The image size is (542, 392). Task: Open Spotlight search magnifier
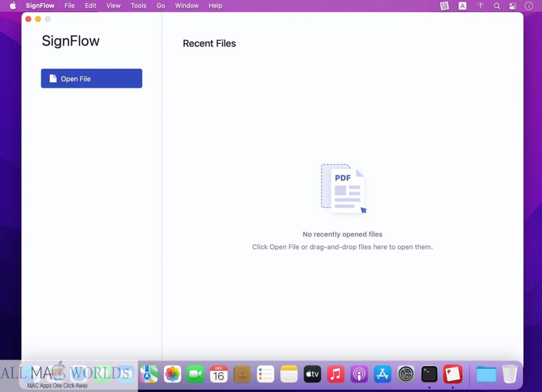pos(496,6)
